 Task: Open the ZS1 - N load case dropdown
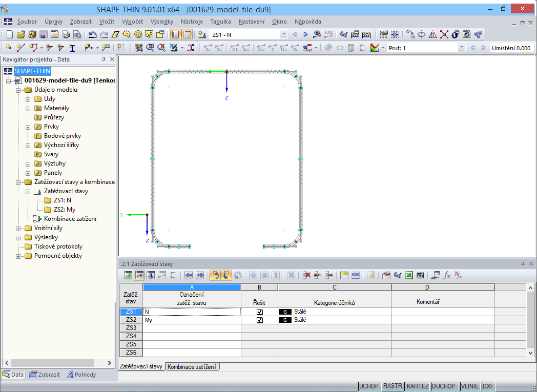pyautogui.click(x=283, y=34)
